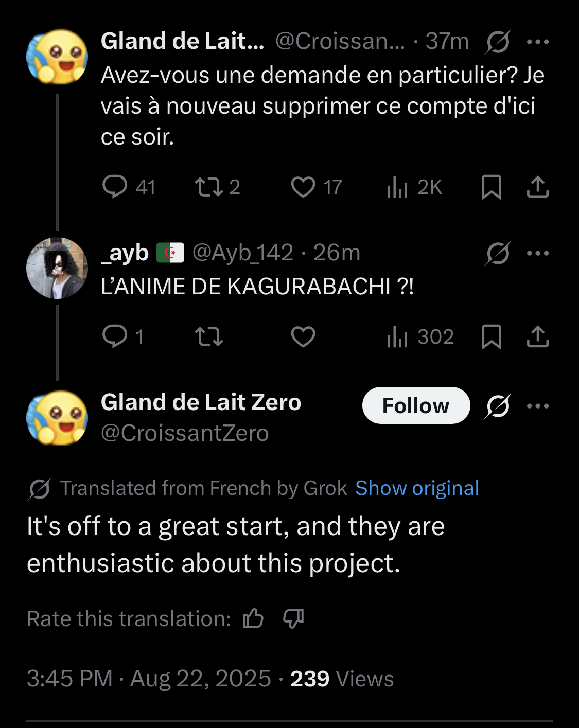Rate translation with thumbs down
This screenshot has width=579, height=728.
tap(293, 618)
